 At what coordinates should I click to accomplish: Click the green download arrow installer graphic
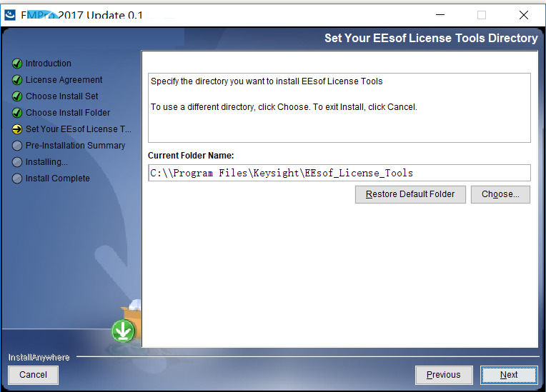pyautogui.click(x=123, y=331)
